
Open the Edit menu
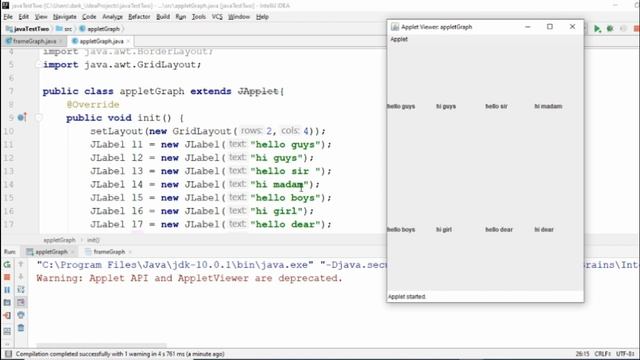[24, 17]
